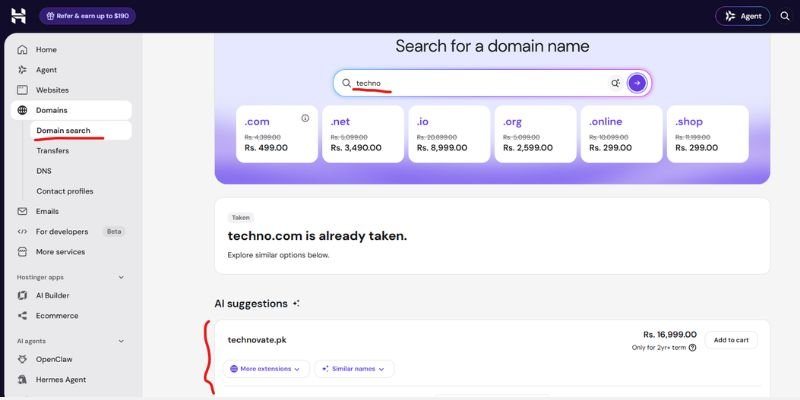
Task: Click the More services store icon
Action: point(22,252)
